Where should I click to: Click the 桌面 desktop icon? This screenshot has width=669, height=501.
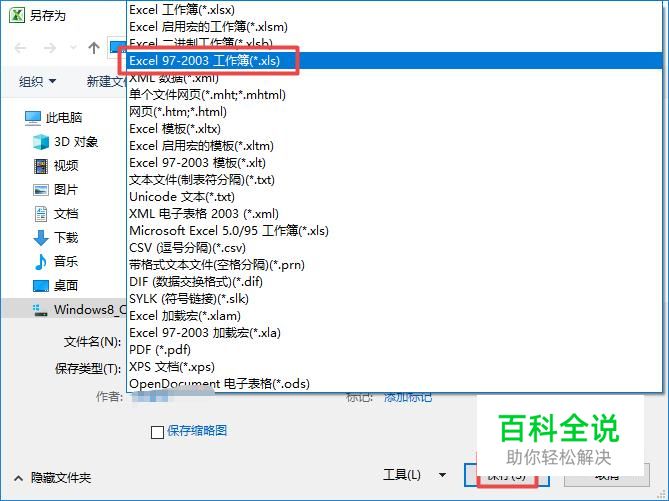[x=41, y=285]
